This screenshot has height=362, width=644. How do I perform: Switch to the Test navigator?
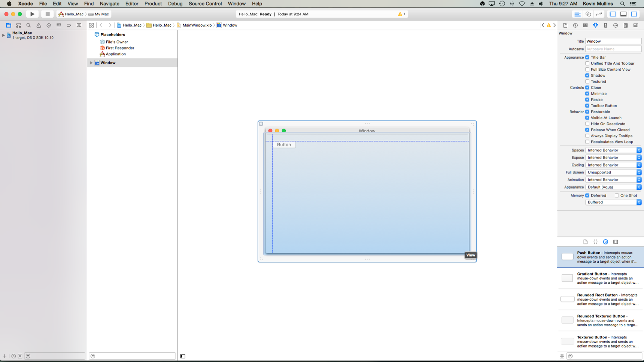pyautogui.click(x=49, y=25)
